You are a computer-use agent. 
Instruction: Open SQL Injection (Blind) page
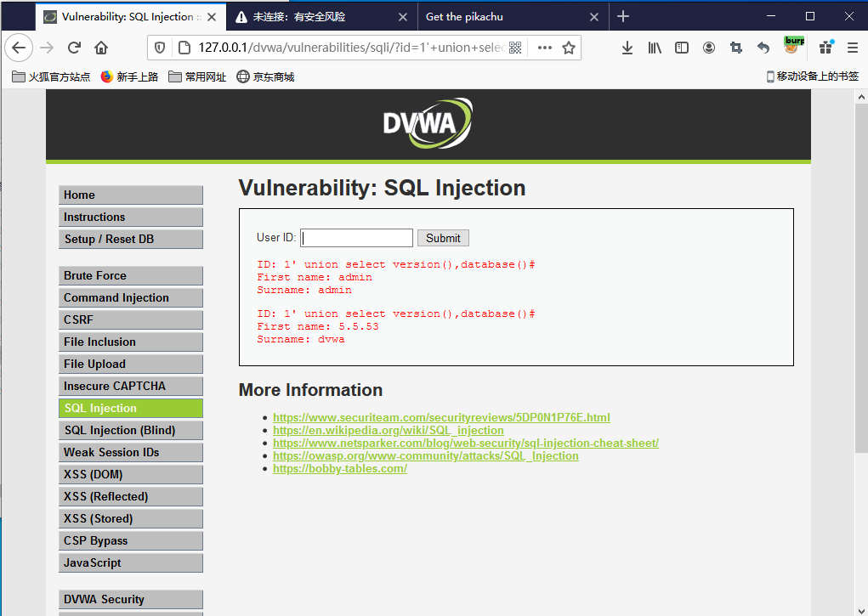(x=131, y=431)
